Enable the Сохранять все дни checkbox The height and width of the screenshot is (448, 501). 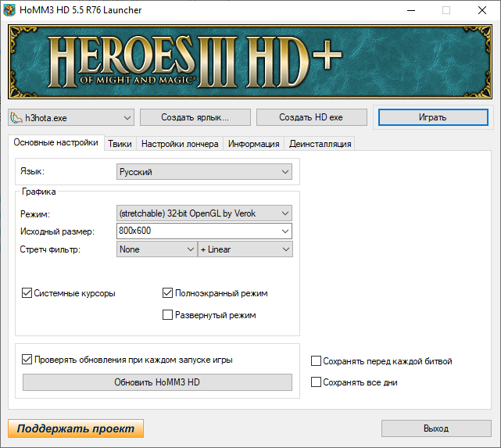coord(316,382)
